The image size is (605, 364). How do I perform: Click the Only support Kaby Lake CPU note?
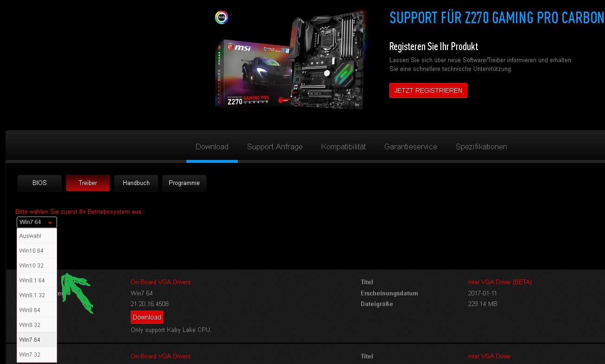[x=171, y=330]
